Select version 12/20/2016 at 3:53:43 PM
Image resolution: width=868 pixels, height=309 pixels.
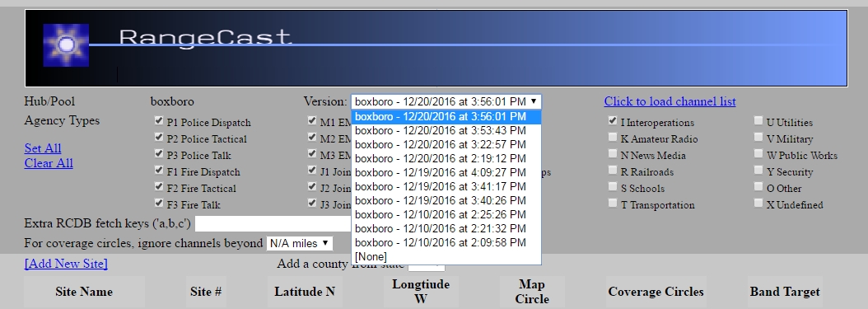click(x=446, y=131)
